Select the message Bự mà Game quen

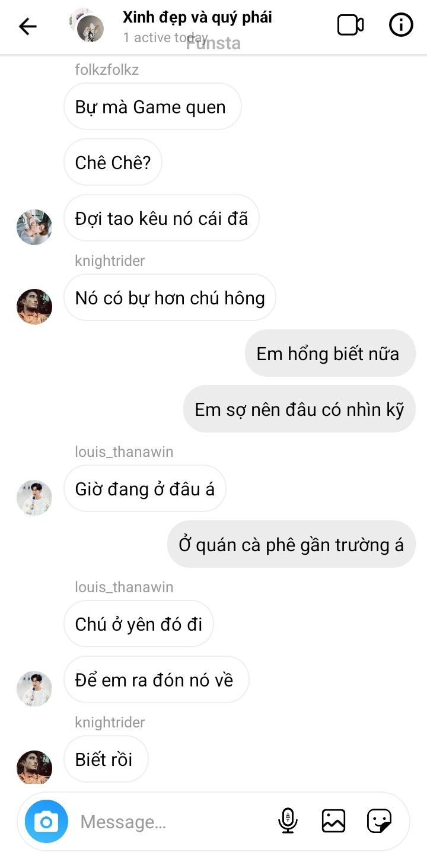pyautogui.click(x=152, y=107)
